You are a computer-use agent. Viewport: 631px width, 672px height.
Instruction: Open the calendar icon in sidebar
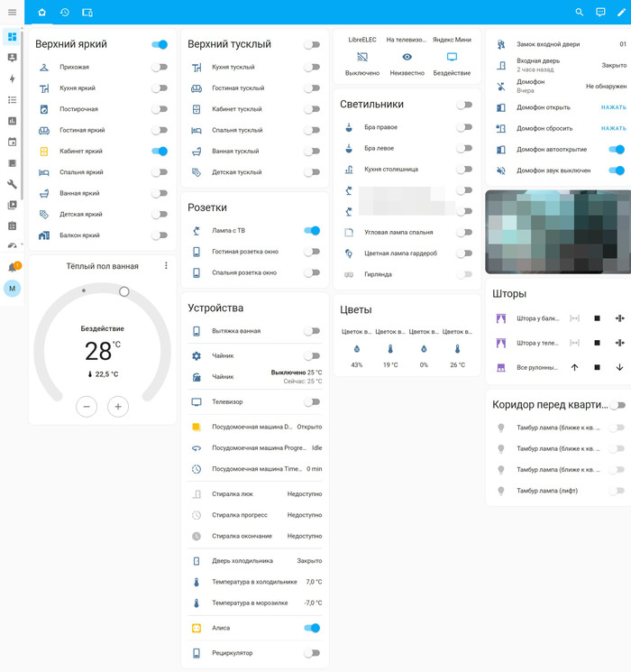point(12,142)
